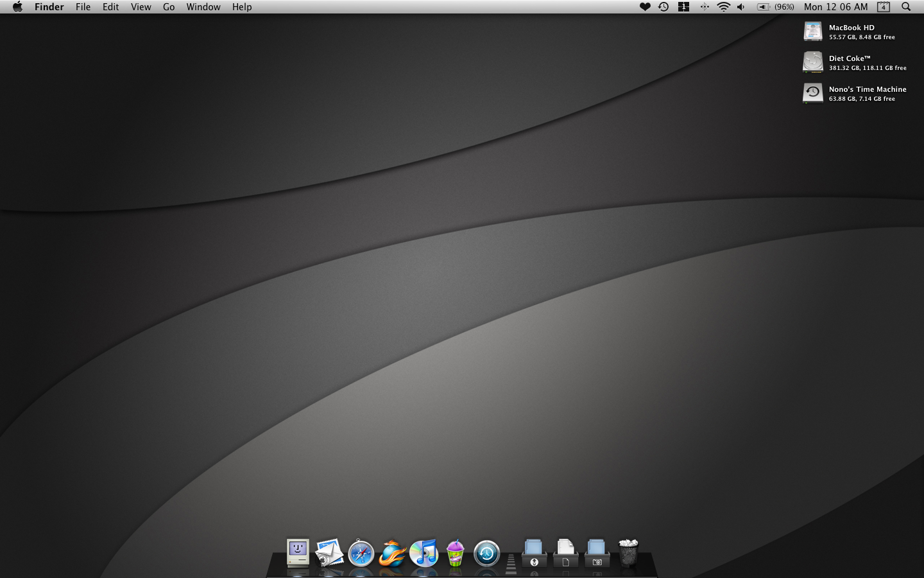This screenshot has height=578, width=924.
Task: Click the Spaces number 1 menu bar icon
Action: click(x=683, y=6)
